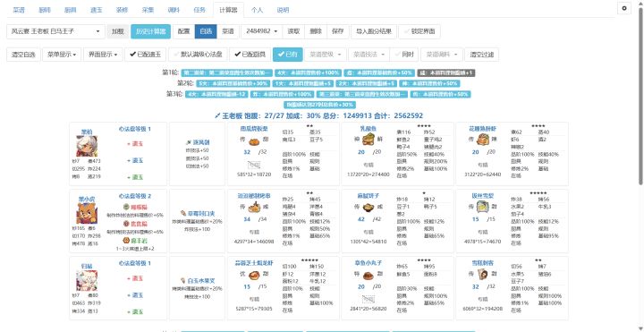
Task: Select the 自选 mode button
Action: coord(206,31)
